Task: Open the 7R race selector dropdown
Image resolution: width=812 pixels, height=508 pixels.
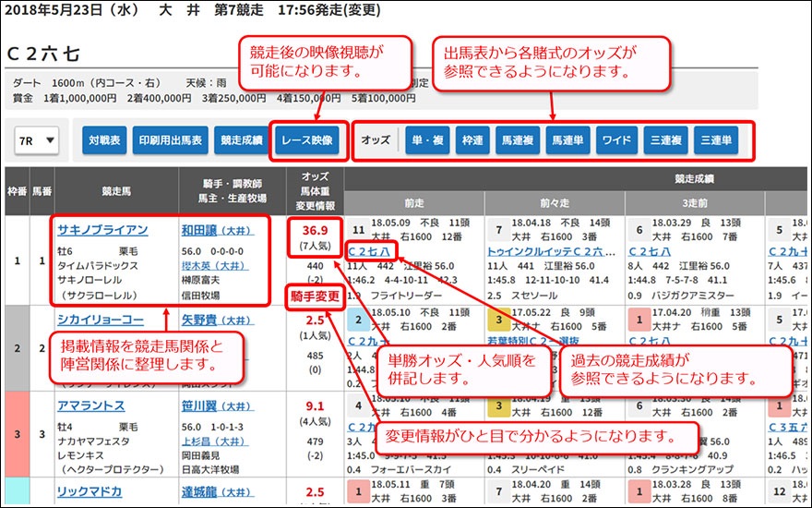Action: pos(37,140)
